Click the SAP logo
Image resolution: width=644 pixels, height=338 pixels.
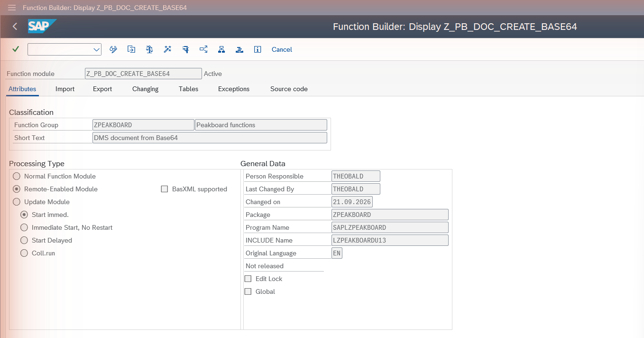click(42, 26)
